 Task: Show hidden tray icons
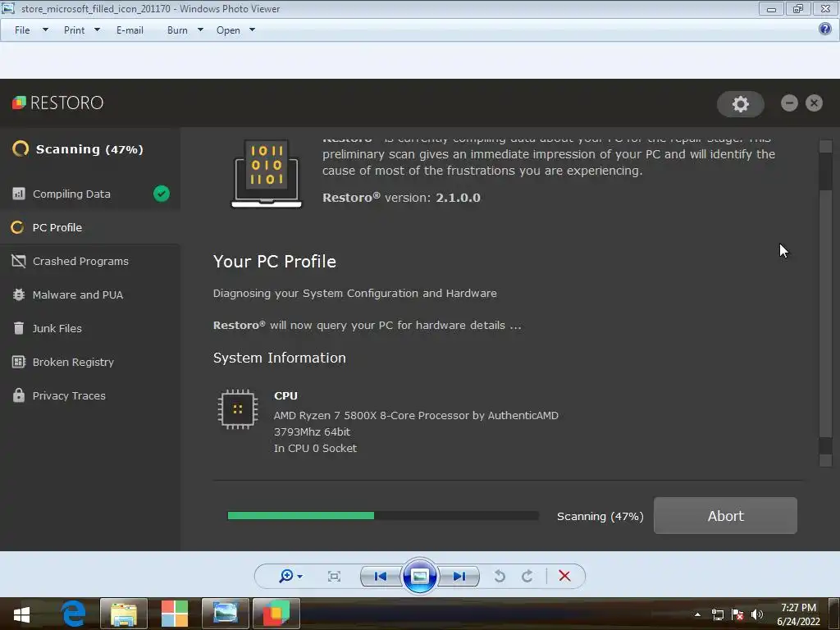697,614
